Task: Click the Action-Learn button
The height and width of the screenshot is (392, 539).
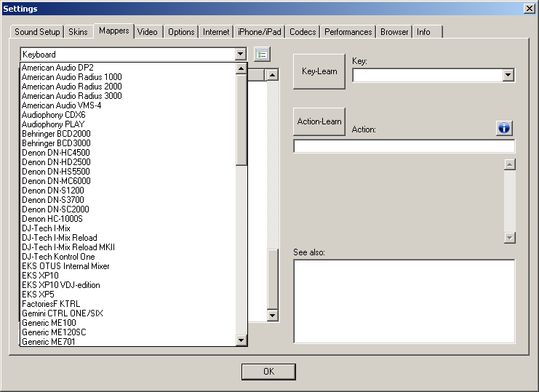Action: [319, 121]
